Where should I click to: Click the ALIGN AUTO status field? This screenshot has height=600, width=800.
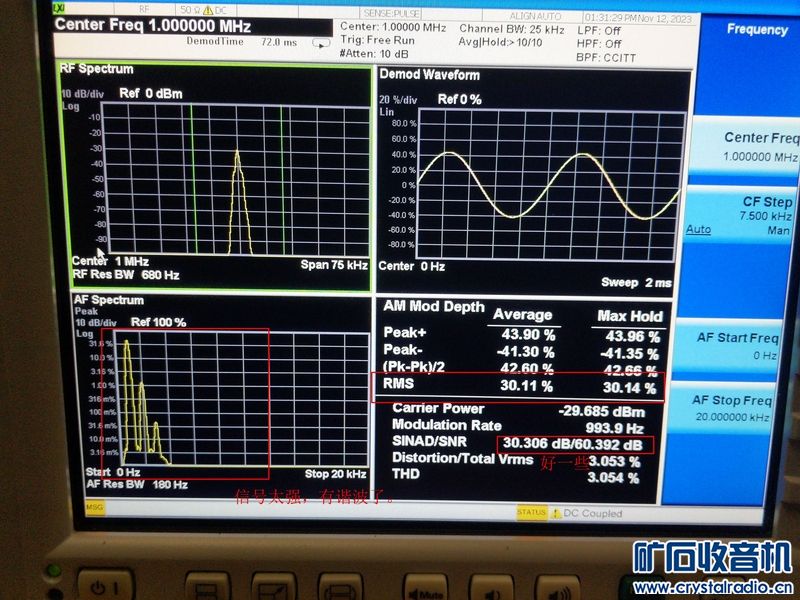click(535, 16)
